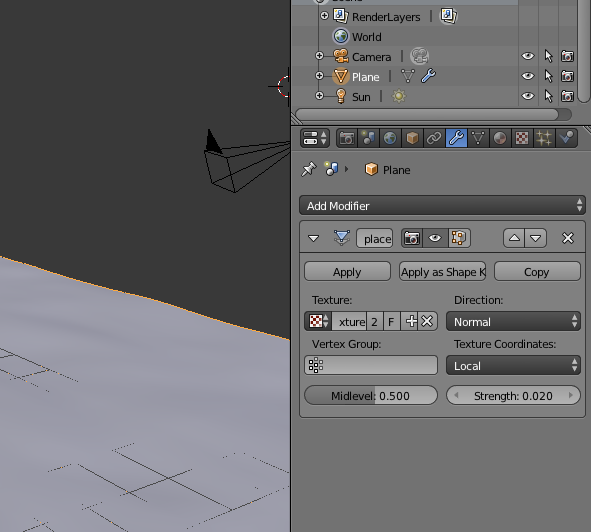
Task: Copy the modifier
Action: [537, 271]
